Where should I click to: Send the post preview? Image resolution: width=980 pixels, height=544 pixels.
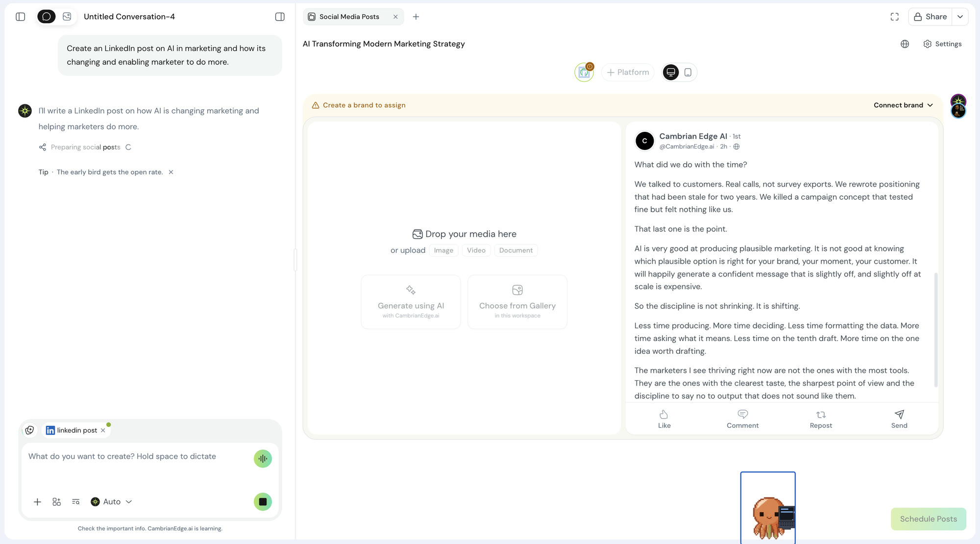tap(899, 420)
